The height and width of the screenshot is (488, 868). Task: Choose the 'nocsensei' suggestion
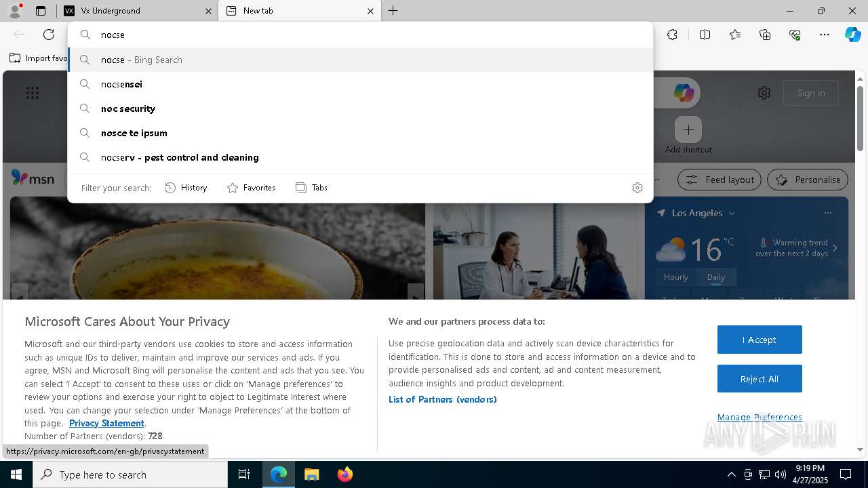(360, 84)
